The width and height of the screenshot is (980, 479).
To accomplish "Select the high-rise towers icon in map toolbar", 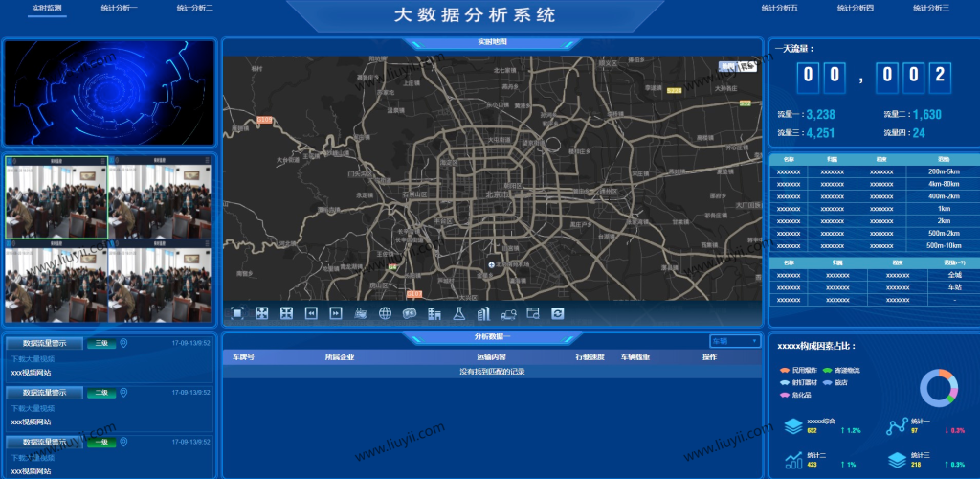I will click(x=483, y=313).
